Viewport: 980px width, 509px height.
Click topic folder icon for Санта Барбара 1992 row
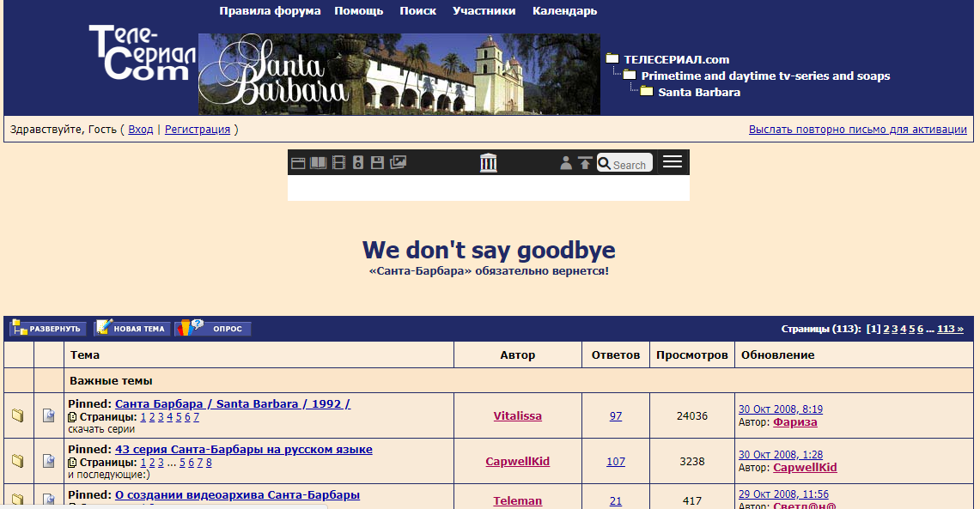tap(18, 415)
